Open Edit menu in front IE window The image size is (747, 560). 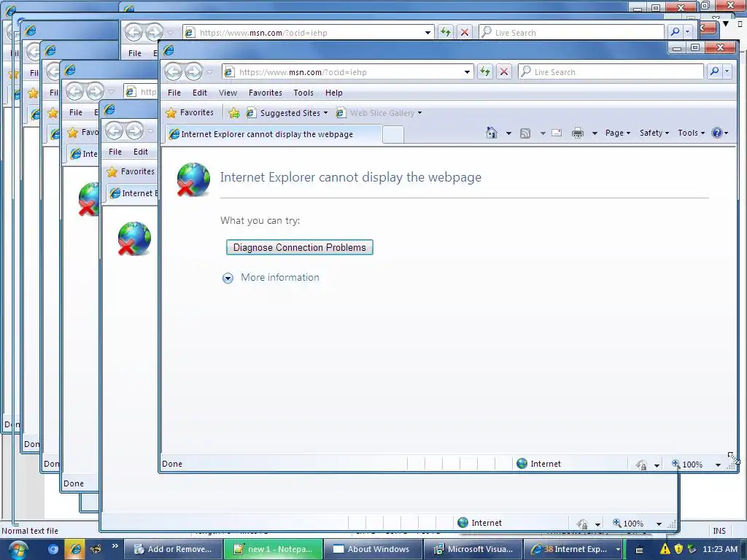200,93
